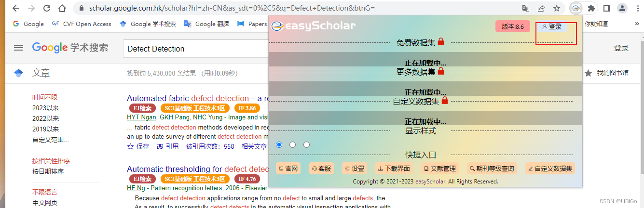Open the Google Scholar hamburger menu
This screenshot has width=644, height=208.
[x=18, y=48]
